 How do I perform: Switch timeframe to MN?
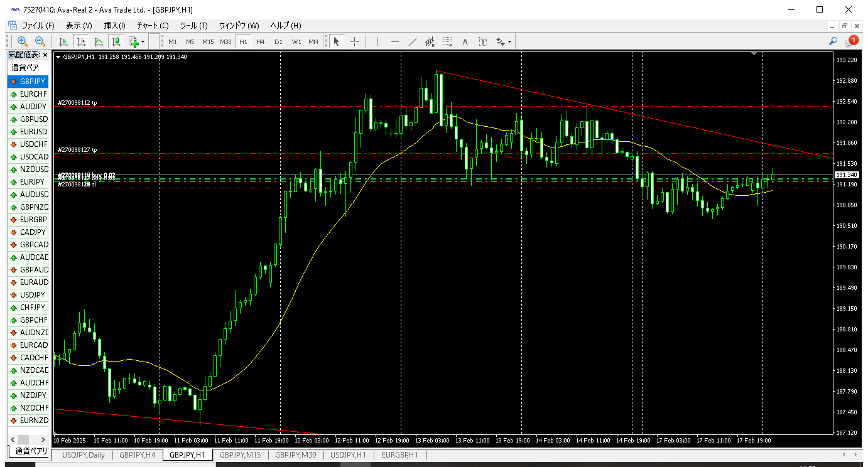(x=313, y=41)
